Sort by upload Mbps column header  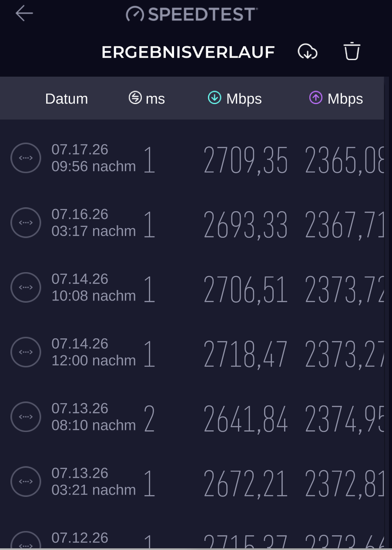pyautogui.click(x=336, y=99)
